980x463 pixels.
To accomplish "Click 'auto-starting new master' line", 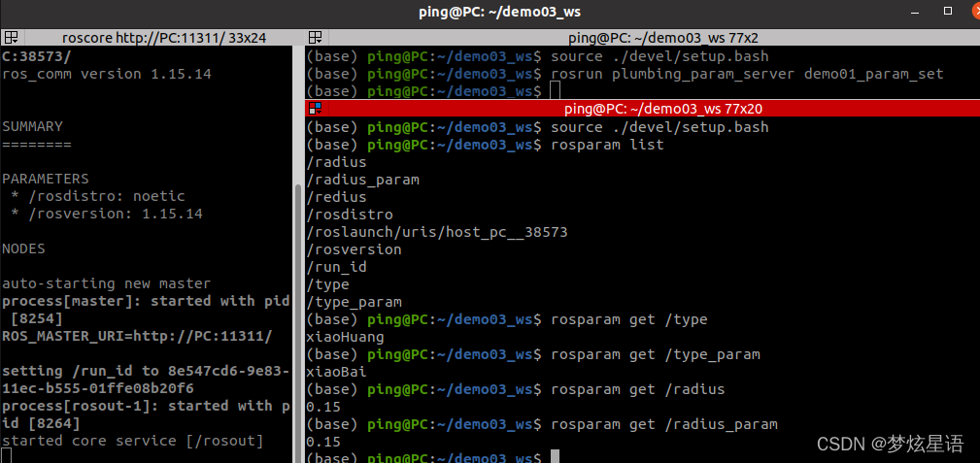I will coord(107,284).
